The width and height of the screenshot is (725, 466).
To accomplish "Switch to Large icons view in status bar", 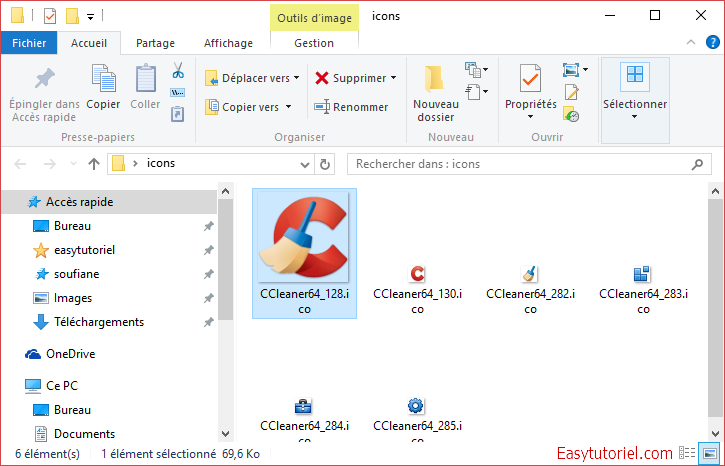I will pos(709,453).
